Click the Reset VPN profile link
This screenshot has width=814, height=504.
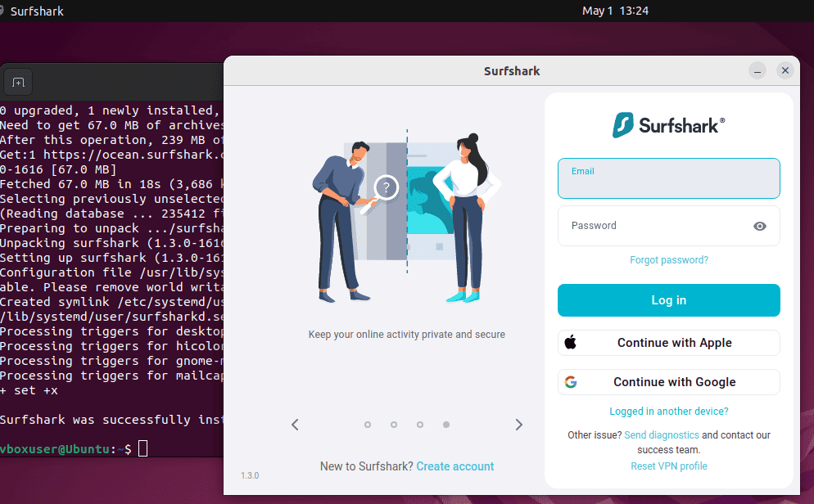pos(668,466)
